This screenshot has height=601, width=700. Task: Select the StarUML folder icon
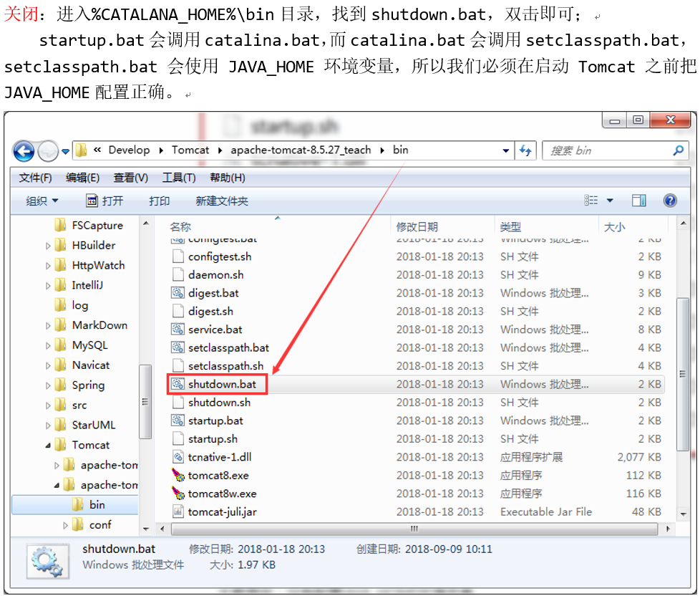(x=60, y=425)
